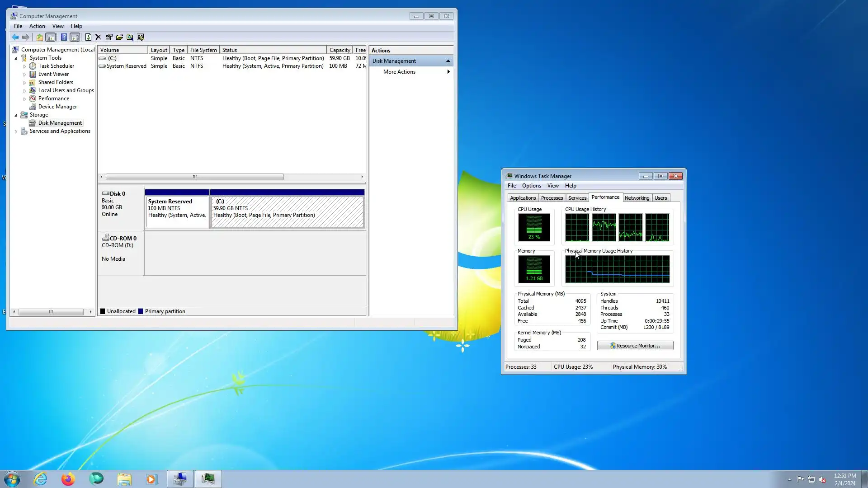
Task: Toggle Show/Hide Action Pane toolbar button
Action: click(75, 38)
